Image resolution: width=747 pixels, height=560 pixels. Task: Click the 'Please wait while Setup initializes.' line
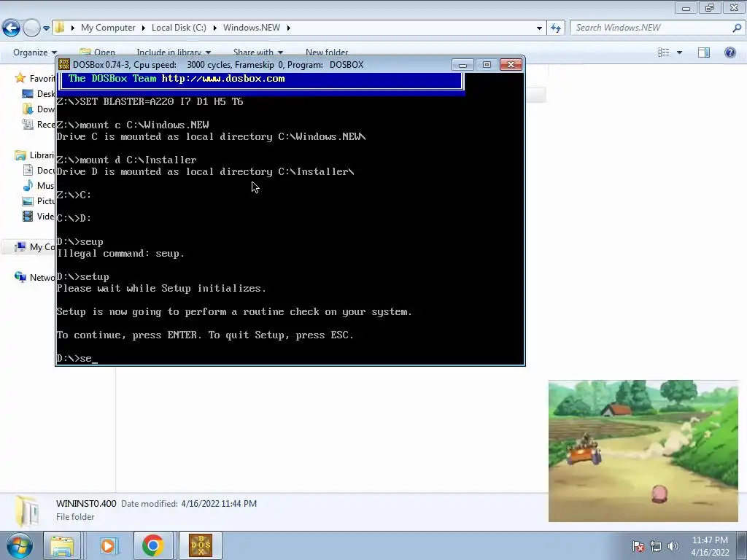pos(161,289)
